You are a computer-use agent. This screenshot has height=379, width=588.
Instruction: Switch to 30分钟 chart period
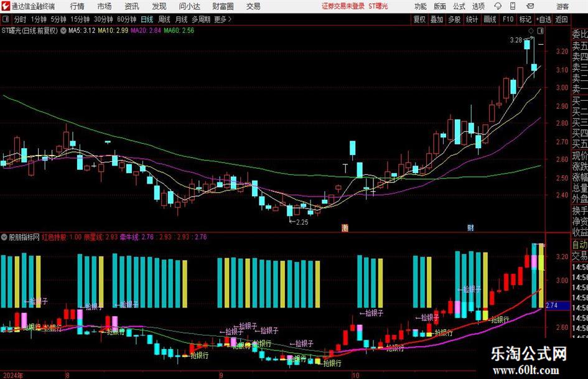(x=103, y=19)
